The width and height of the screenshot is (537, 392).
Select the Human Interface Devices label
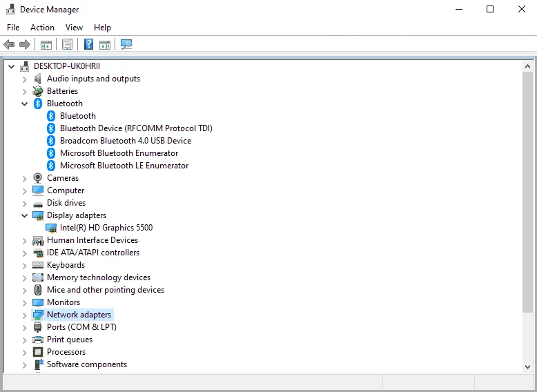click(92, 240)
